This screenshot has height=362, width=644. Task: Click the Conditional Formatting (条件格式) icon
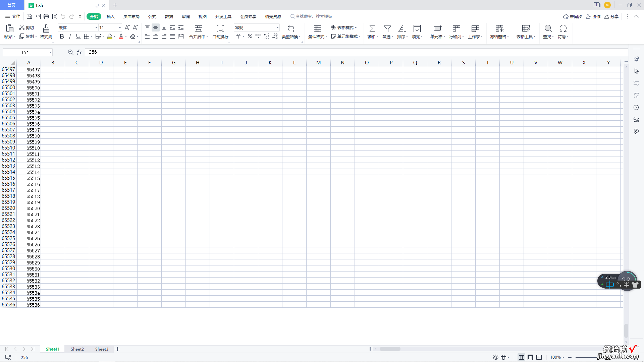pyautogui.click(x=317, y=28)
